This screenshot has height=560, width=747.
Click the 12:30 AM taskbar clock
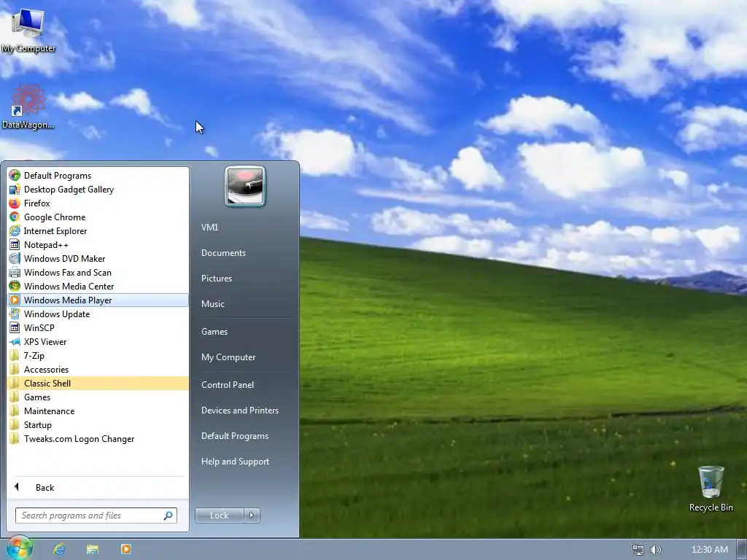coord(709,550)
